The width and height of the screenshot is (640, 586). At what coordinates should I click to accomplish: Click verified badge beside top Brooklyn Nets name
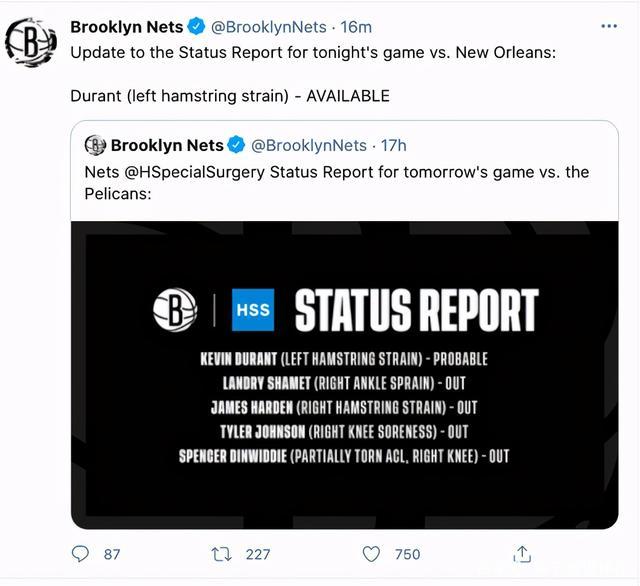(196, 27)
